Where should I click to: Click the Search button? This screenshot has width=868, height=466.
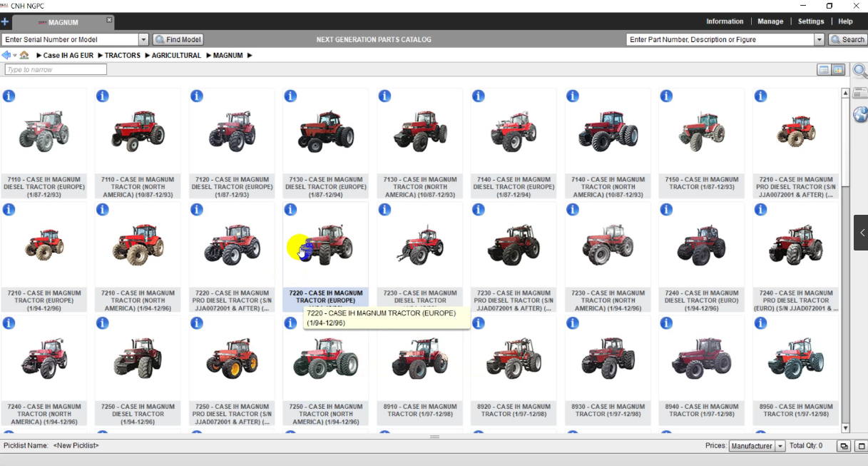(x=847, y=40)
